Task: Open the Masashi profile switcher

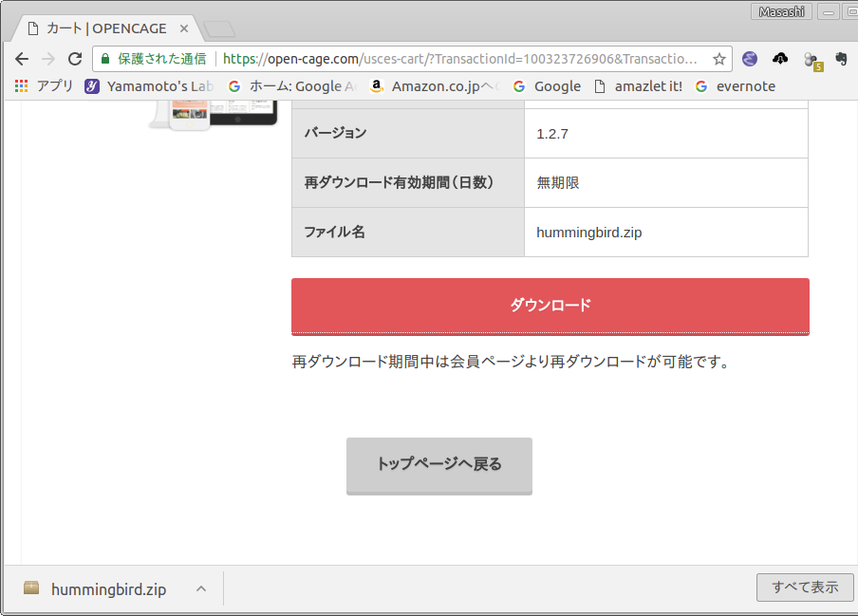Action: coord(781,11)
